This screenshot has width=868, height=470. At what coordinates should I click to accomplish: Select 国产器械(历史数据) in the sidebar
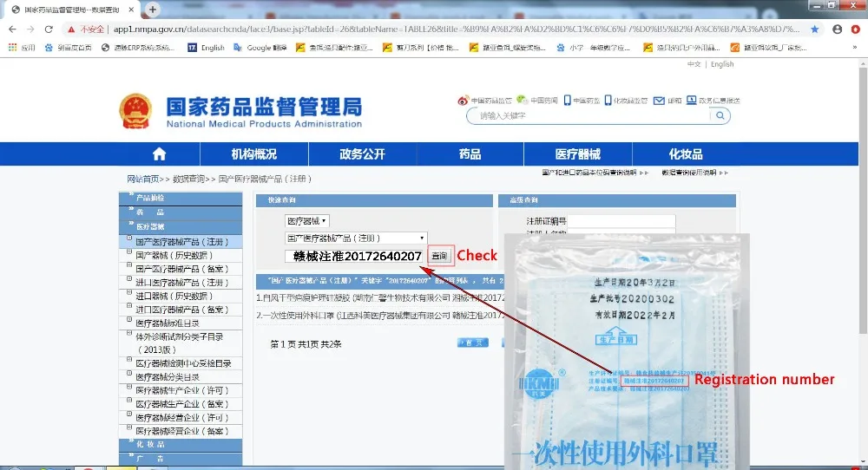(174, 256)
